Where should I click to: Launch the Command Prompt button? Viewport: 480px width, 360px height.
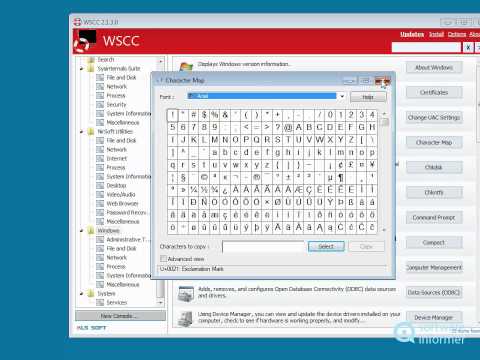point(434,218)
